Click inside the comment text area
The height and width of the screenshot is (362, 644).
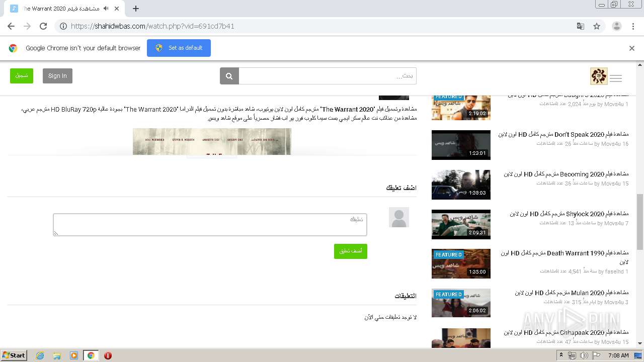[210, 225]
